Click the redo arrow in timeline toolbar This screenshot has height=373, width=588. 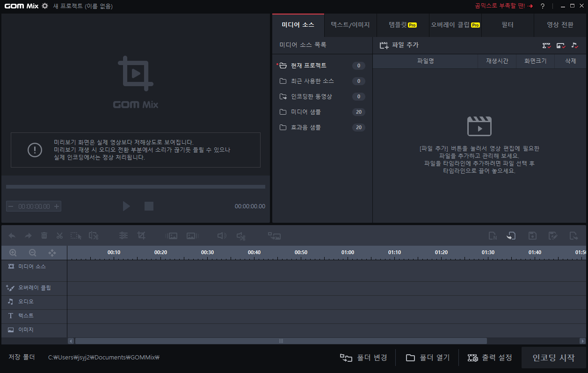(x=28, y=236)
